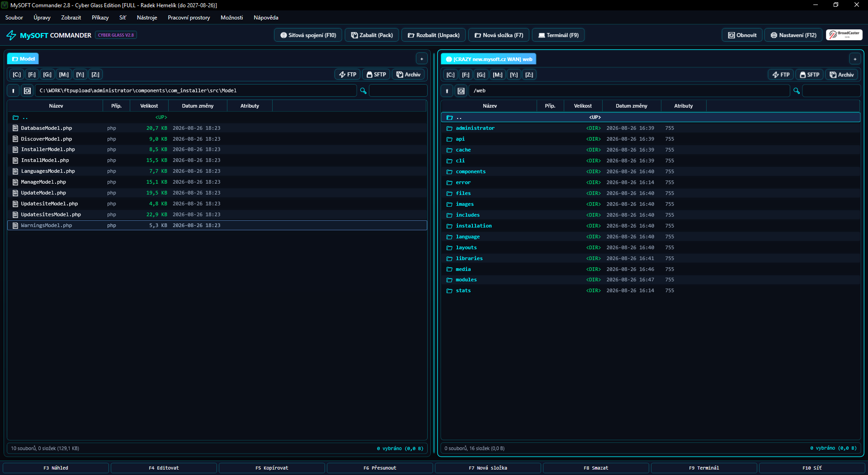Open left panel SFTP connection

(x=376, y=75)
